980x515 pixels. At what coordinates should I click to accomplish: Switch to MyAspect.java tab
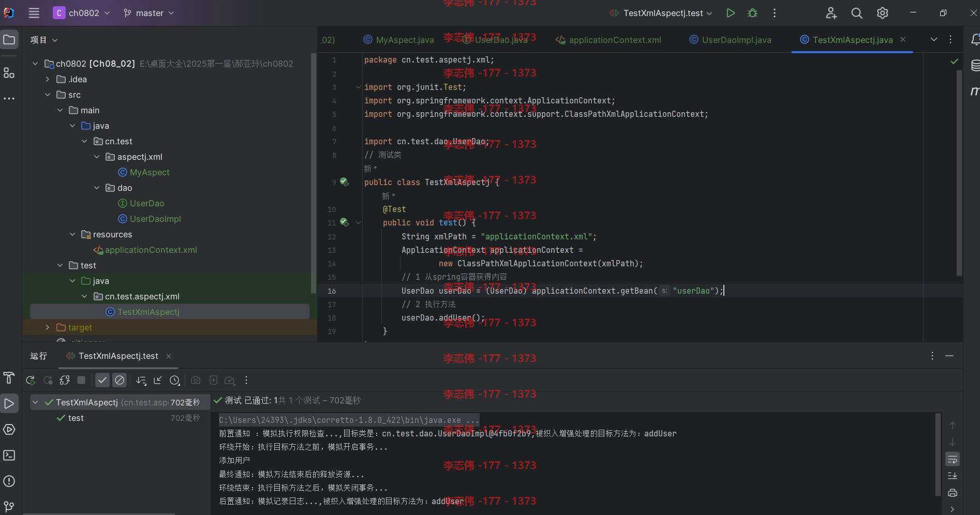(x=398, y=40)
